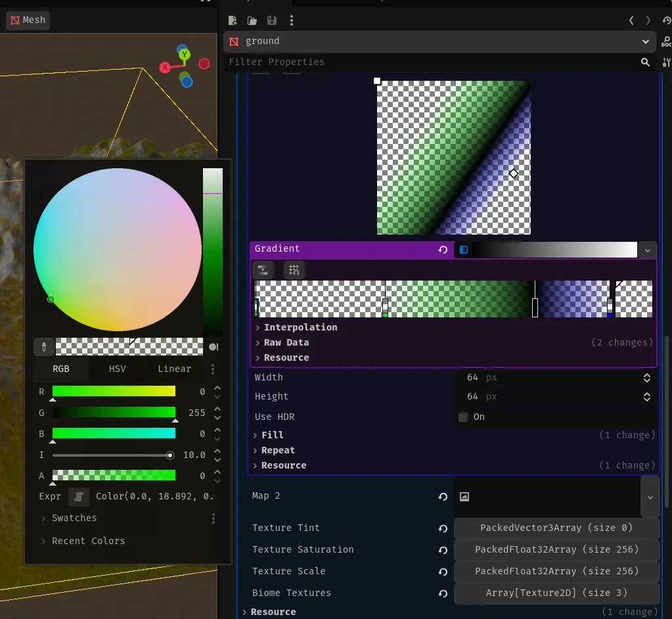
Task: Click the Mesh menu button
Action: click(28, 20)
